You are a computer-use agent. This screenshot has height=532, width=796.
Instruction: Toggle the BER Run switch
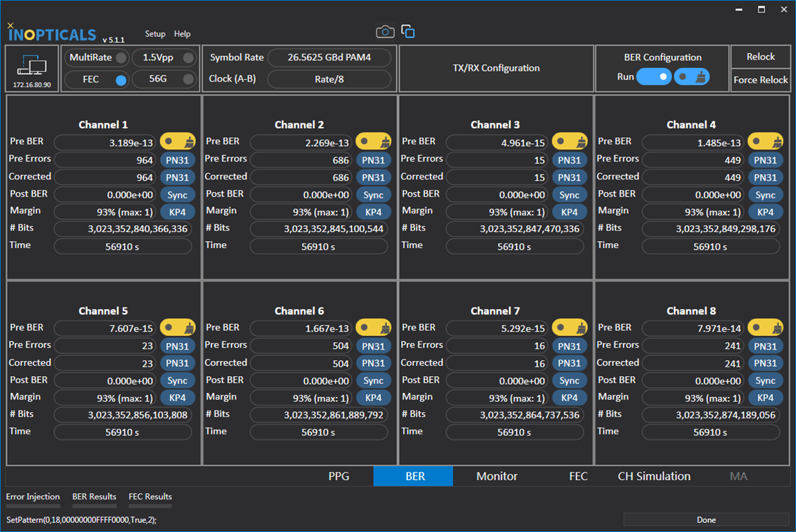tap(654, 77)
